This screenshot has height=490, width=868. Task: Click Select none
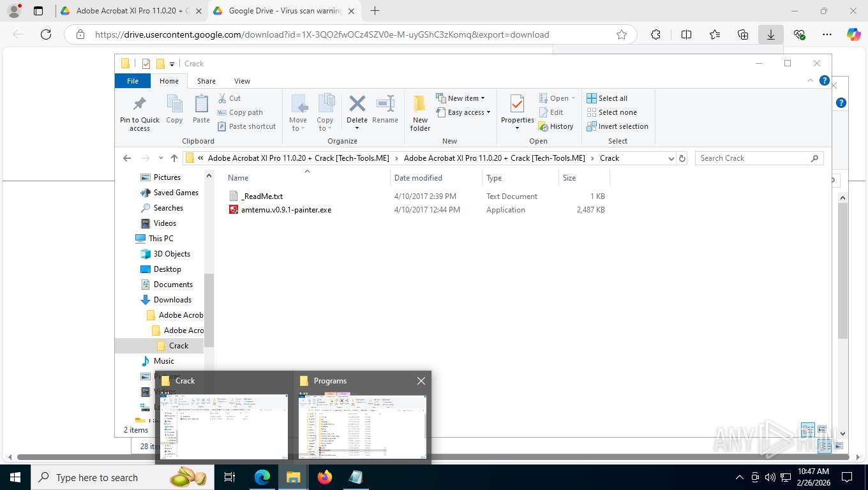pos(611,112)
